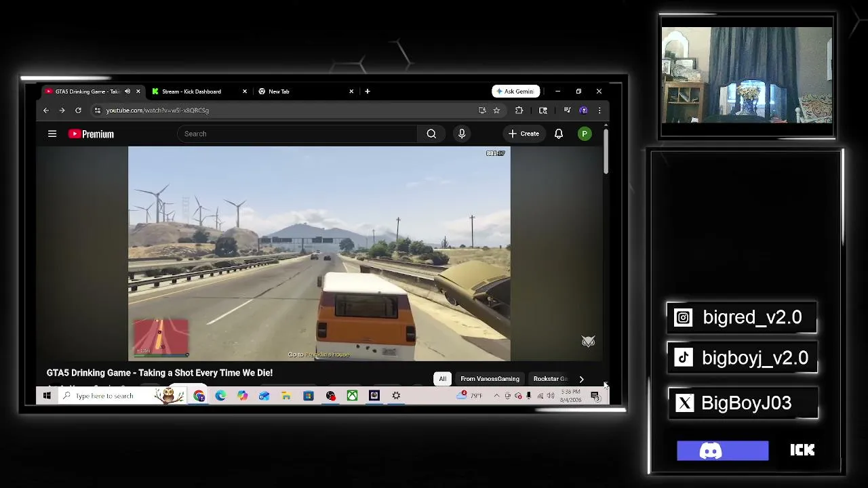Open the weather widget showing 79°F
868x488 pixels.
(469, 396)
